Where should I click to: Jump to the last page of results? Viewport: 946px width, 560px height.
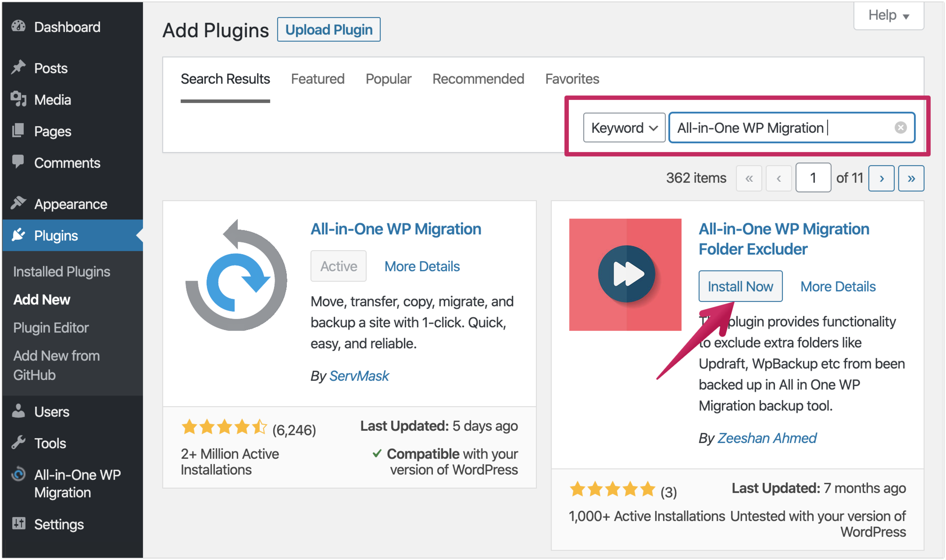911,179
